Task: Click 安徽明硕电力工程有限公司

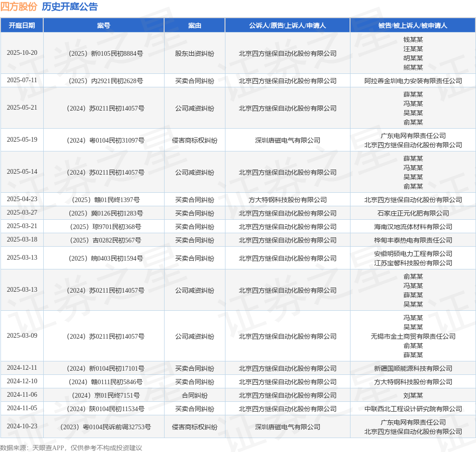Action: [x=413, y=254]
